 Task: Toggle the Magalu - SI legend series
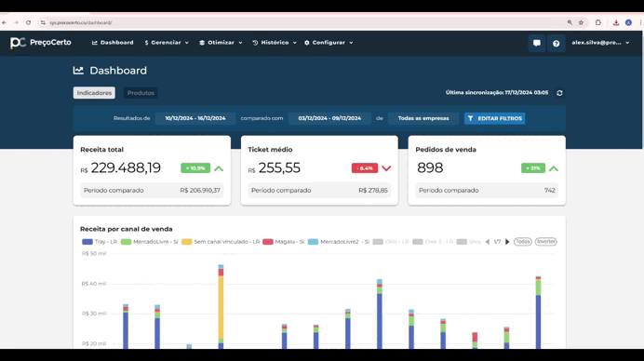284,242
